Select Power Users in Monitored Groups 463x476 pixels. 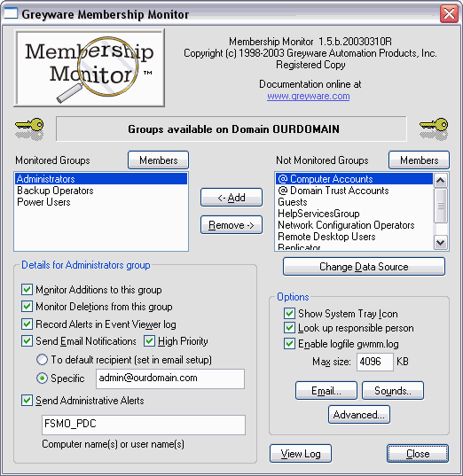[101, 202]
